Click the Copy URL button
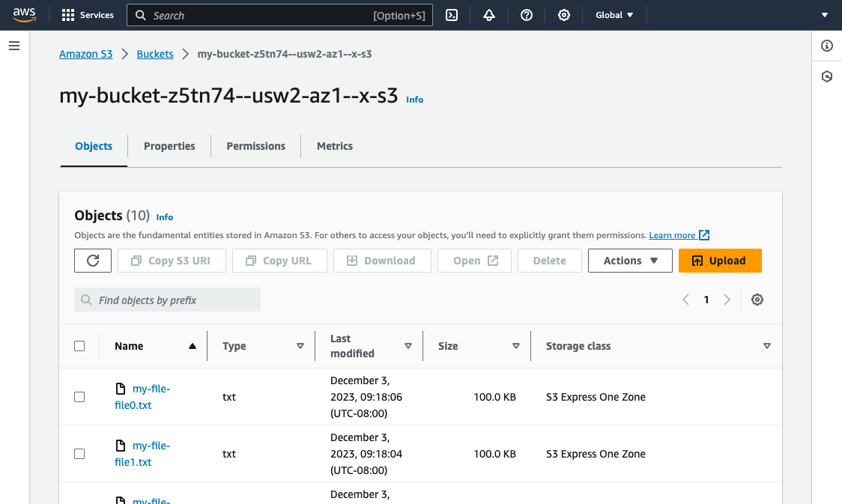Viewport: 842px width, 504px height. click(279, 261)
